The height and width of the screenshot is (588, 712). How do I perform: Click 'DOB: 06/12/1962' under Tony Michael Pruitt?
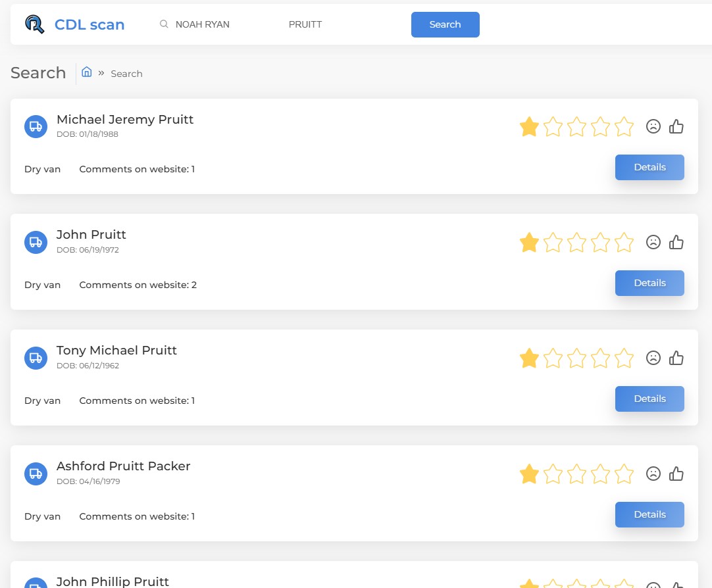88,366
